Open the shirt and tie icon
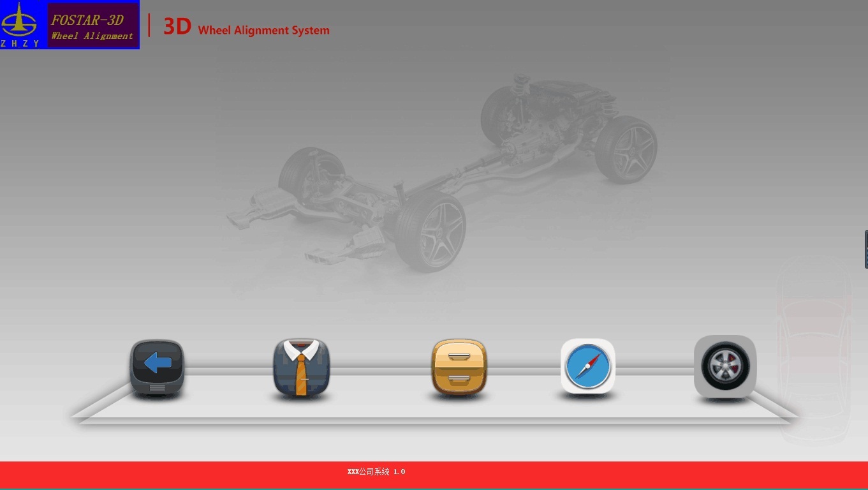This screenshot has width=868, height=490. coord(301,367)
